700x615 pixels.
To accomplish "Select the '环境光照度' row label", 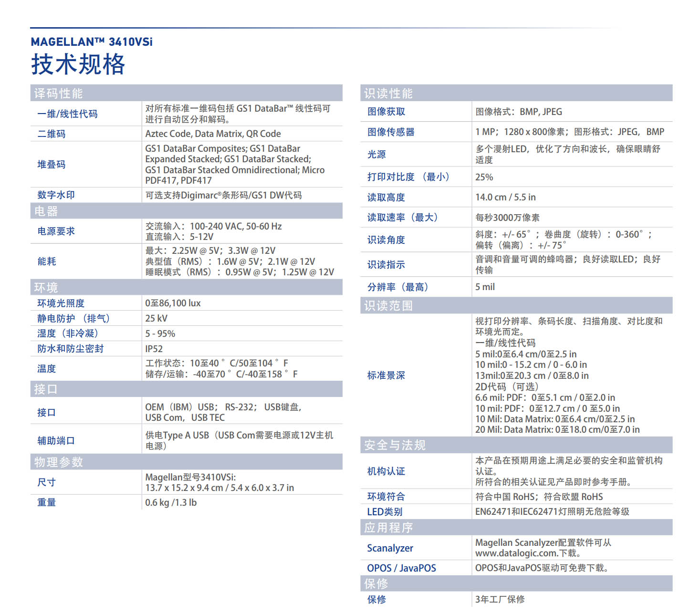I will coord(61,303).
